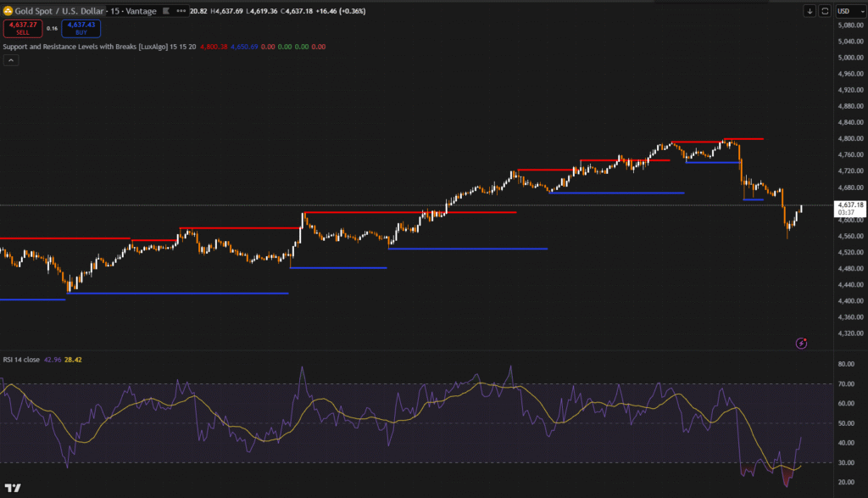
Task: Click the L4,619.36 low value
Action: [x=262, y=11]
